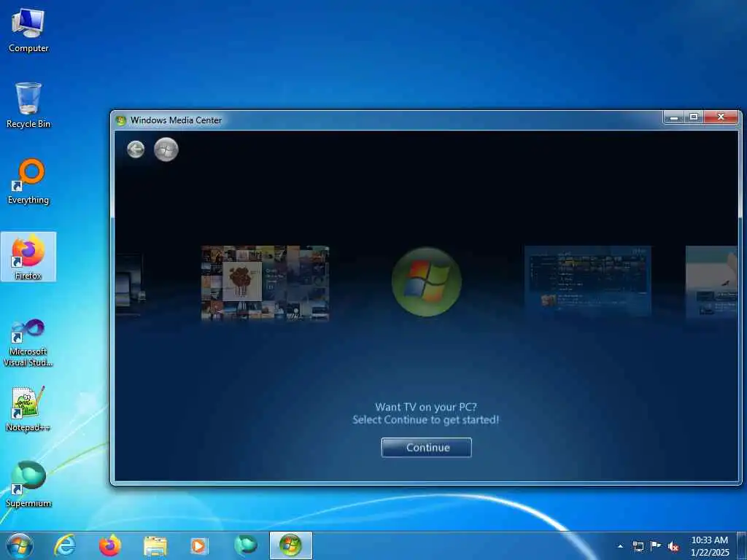Select the Microsoft Visual Studio shortcut

28,343
